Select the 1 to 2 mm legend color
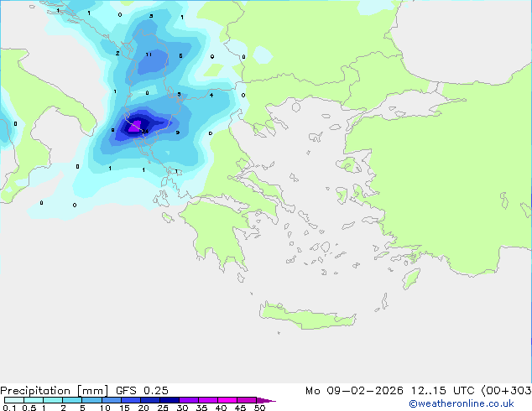This screenshot has width=532, height=411. 53,400
